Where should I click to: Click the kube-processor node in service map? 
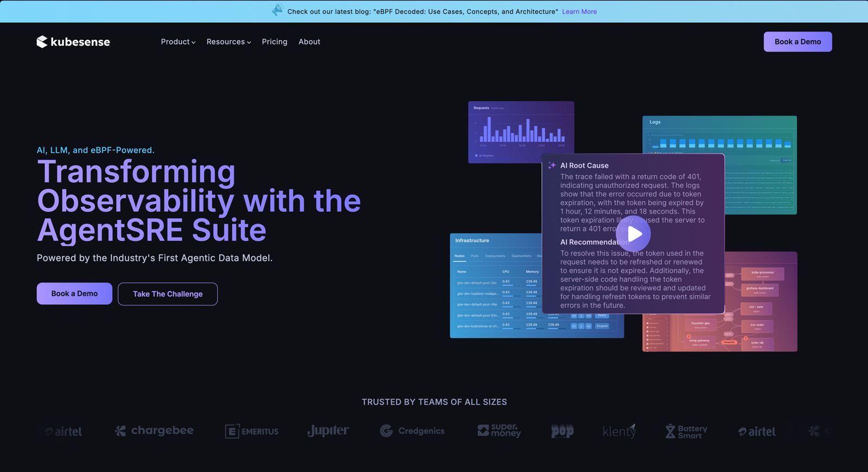[762, 273]
